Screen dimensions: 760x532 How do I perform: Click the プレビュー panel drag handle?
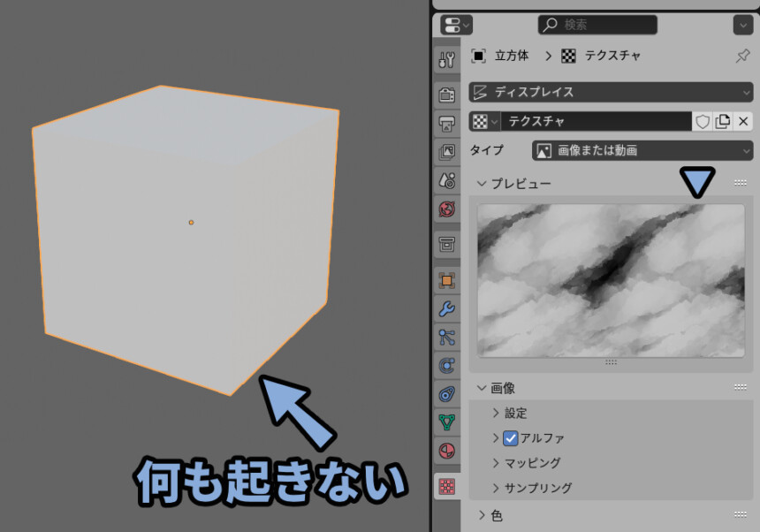[741, 183]
